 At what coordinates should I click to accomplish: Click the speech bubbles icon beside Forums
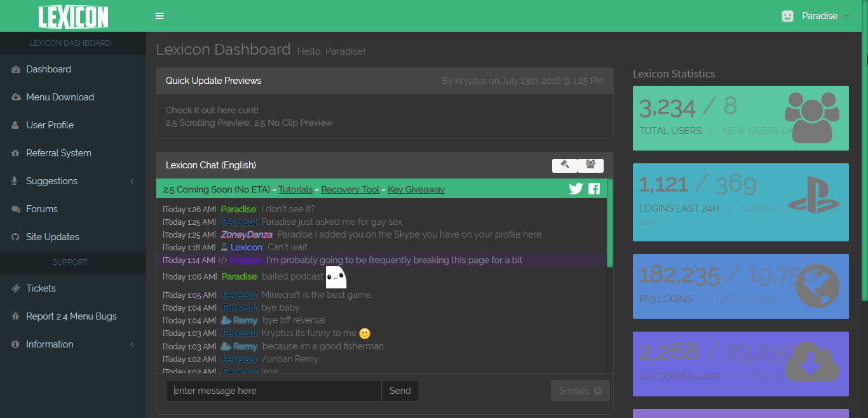(x=16, y=209)
